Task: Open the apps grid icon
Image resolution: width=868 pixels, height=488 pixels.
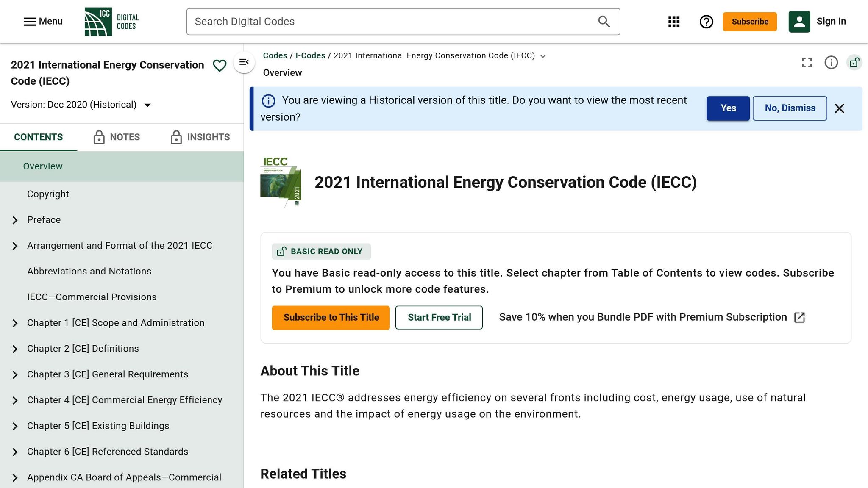Action: [x=674, y=22]
